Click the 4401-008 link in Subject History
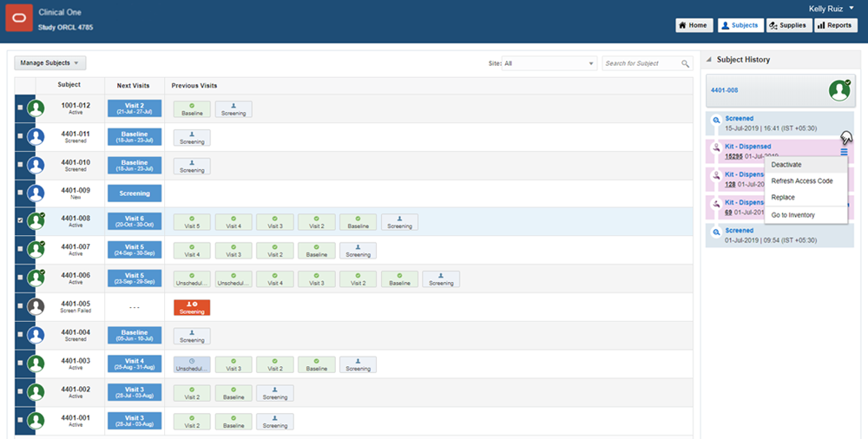 [724, 90]
